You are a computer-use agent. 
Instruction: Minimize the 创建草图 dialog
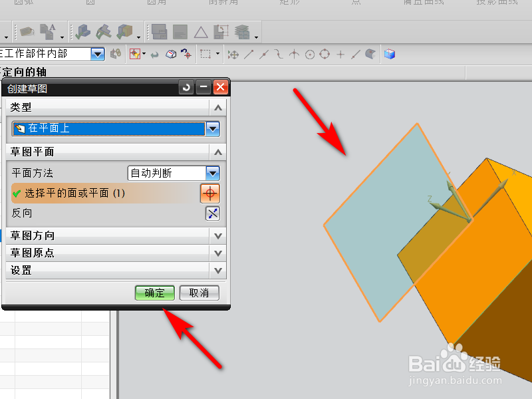pos(203,88)
